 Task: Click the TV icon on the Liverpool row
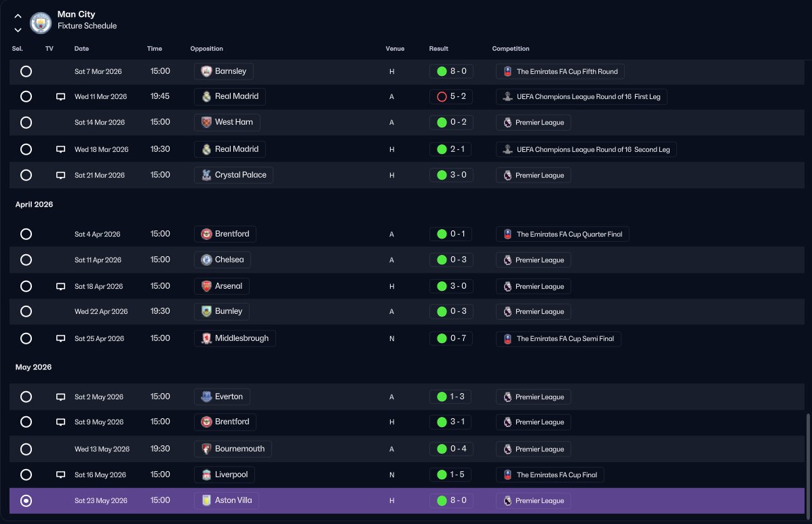click(60, 475)
